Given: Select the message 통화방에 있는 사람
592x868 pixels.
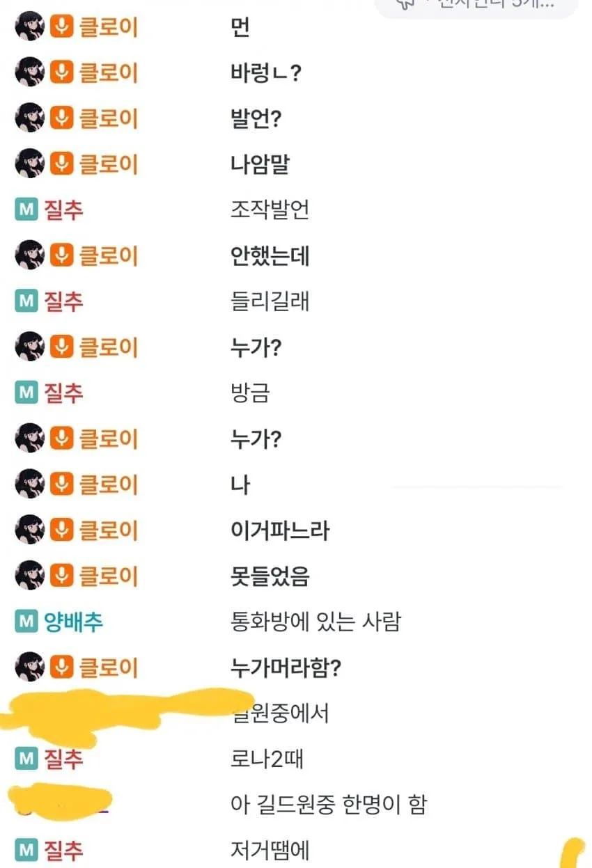Looking at the screenshot, I should pos(316,622).
